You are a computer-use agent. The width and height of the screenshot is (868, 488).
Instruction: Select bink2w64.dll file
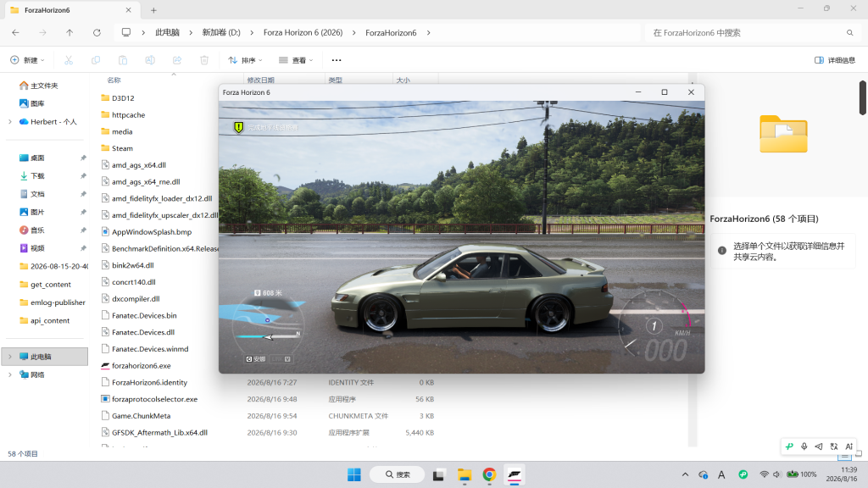[x=133, y=265]
